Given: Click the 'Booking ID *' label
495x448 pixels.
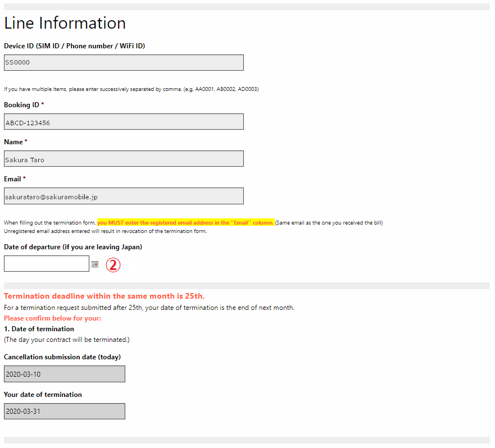Looking at the screenshot, I should tap(24, 105).
